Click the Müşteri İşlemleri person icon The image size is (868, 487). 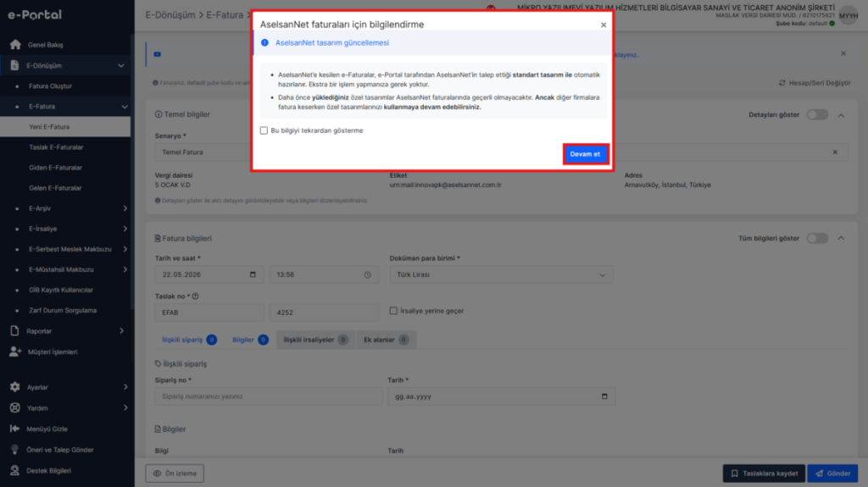click(15, 351)
